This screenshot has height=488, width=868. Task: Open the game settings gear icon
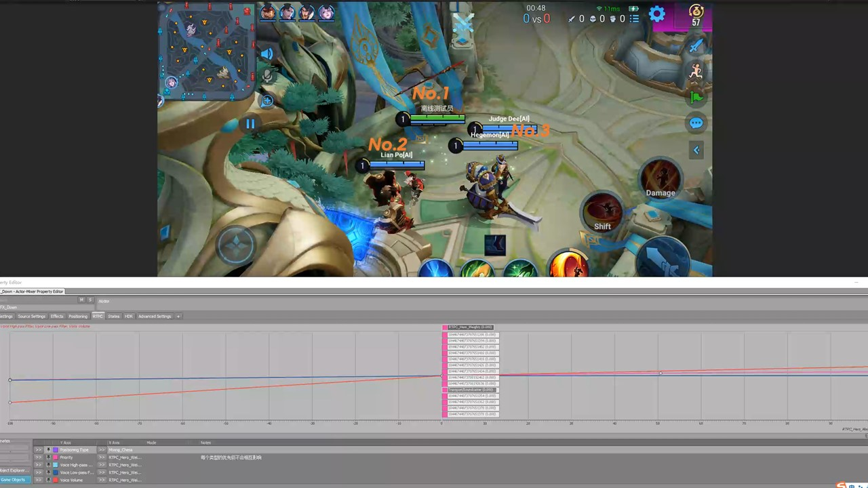[657, 14]
